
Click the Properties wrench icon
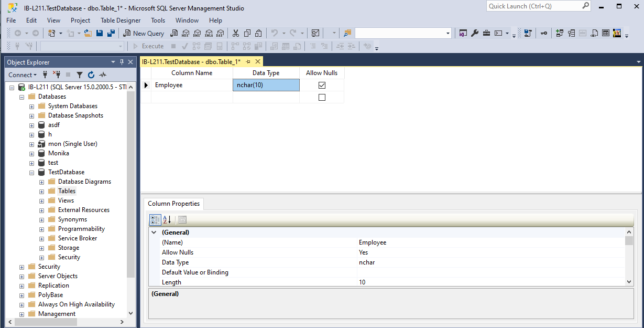click(x=475, y=33)
